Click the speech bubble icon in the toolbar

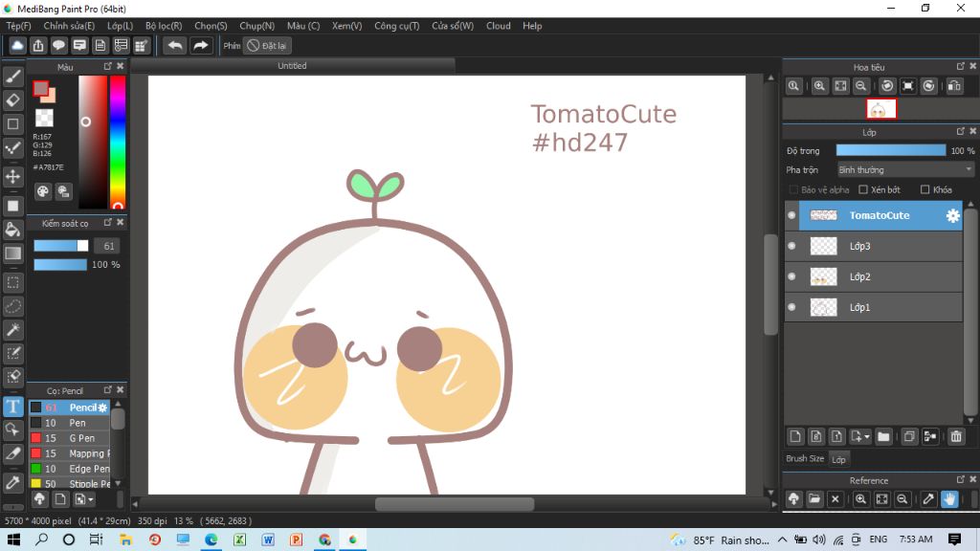tap(58, 46)
